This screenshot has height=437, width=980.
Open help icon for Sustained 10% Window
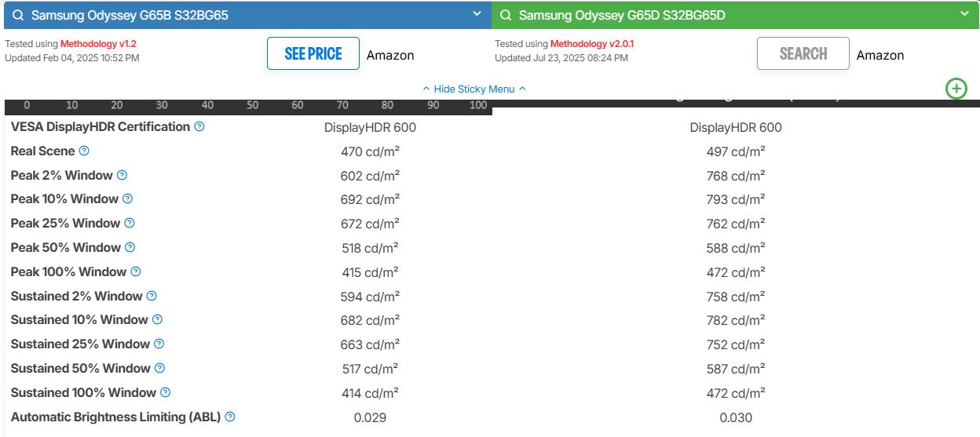coord(157,319)
